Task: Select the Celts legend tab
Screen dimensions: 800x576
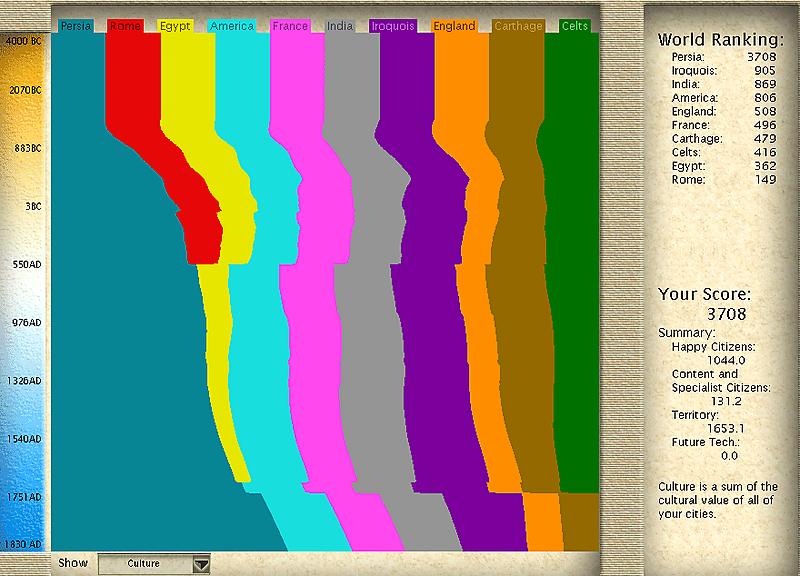Action: point(574,26)
